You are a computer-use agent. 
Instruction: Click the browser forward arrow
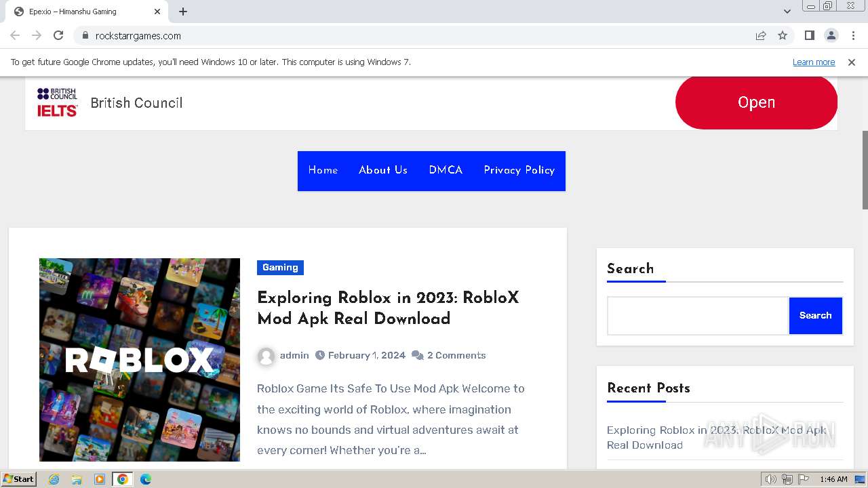37,36
